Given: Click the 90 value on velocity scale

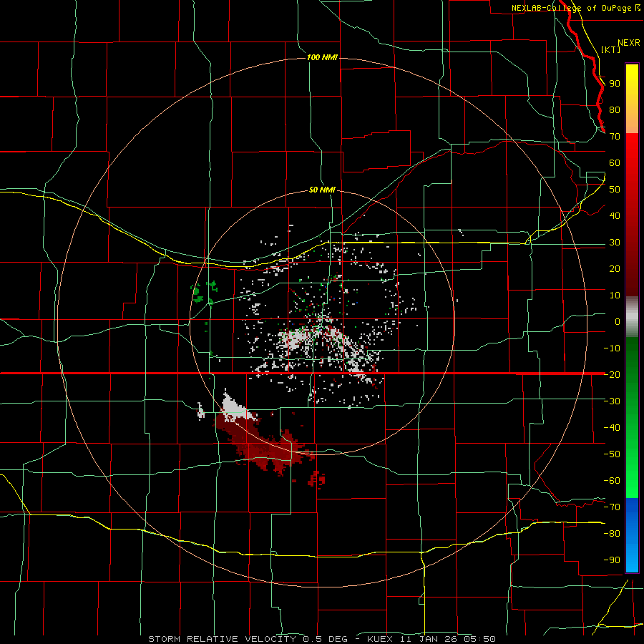Looking at the screenshot, I should (615, 84).
